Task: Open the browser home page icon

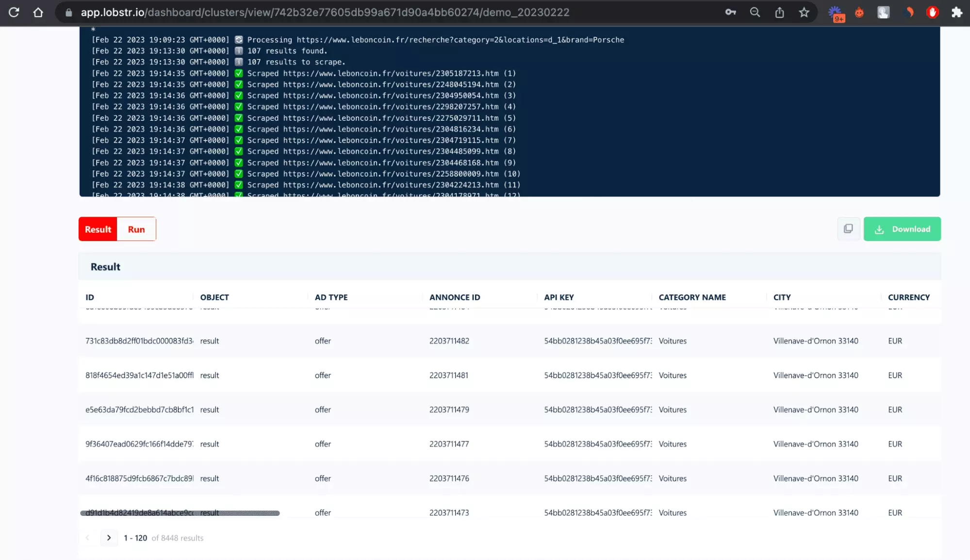Action: [x=38, y=12]
